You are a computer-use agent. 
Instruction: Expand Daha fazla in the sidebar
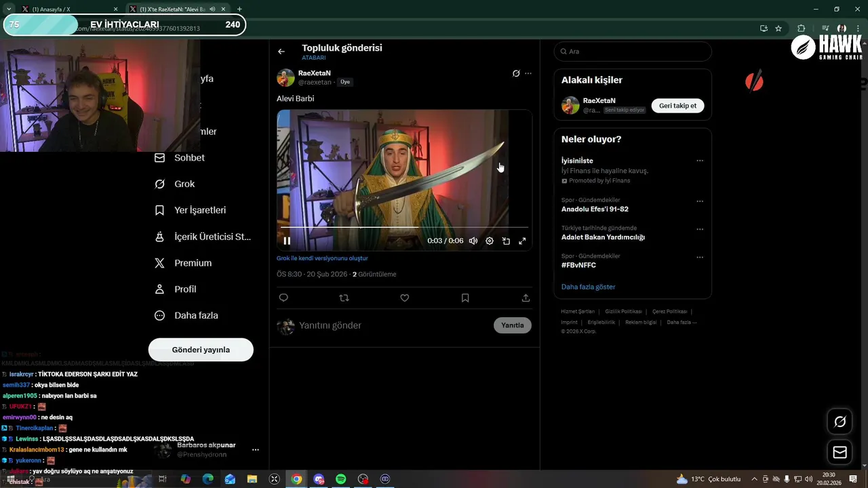pos(186,315)
